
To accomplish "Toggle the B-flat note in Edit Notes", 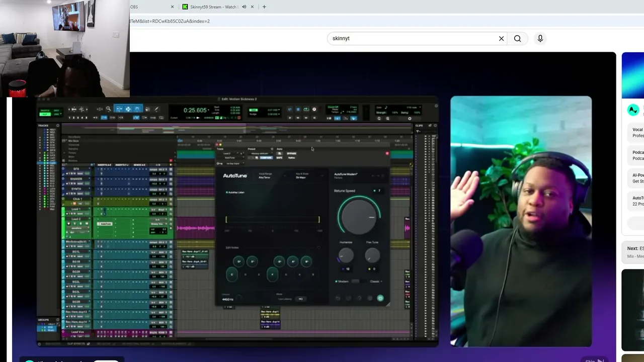I will (x=306, y=261).
